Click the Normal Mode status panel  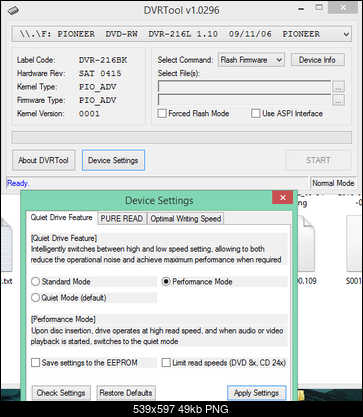pyautogui.click(x=333, y=183)
